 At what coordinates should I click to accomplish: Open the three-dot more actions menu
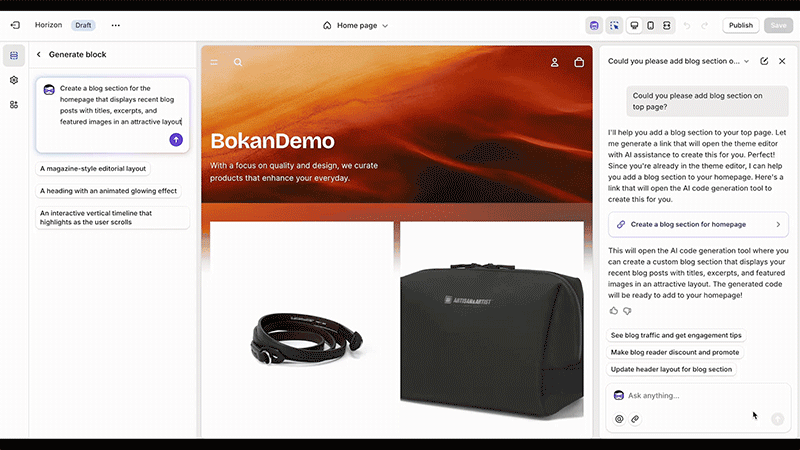tap(115, 25)
